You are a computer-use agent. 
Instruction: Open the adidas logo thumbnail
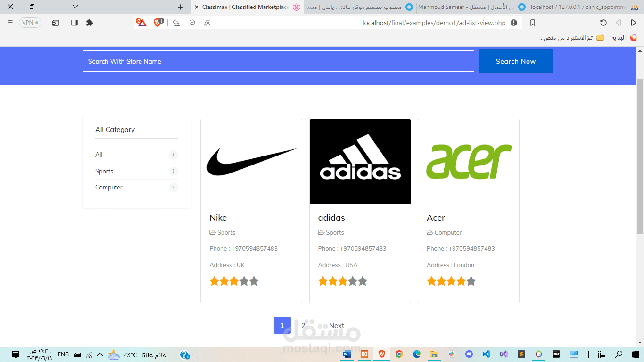(360, 162)
